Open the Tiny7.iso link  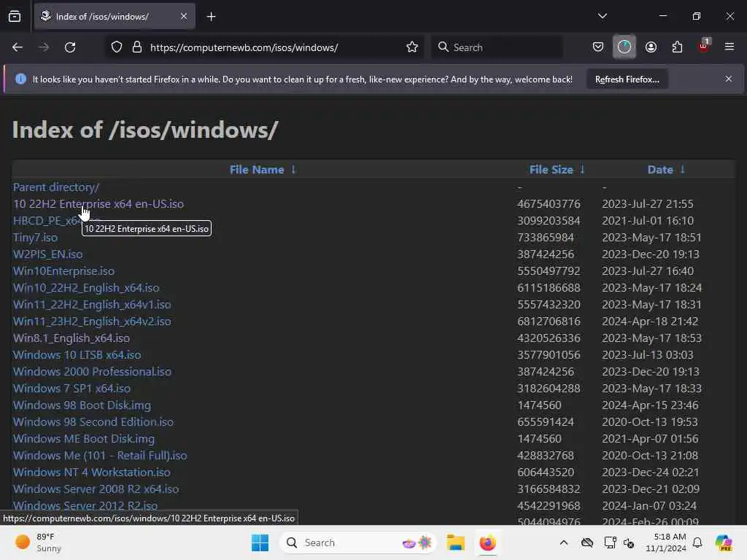35,238
